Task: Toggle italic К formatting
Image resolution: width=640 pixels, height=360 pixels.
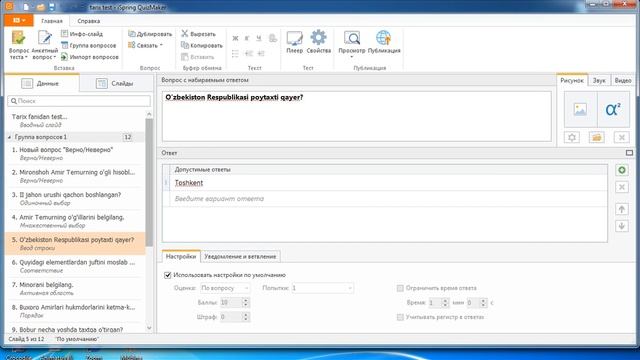Action: click(x=247, y=38)
